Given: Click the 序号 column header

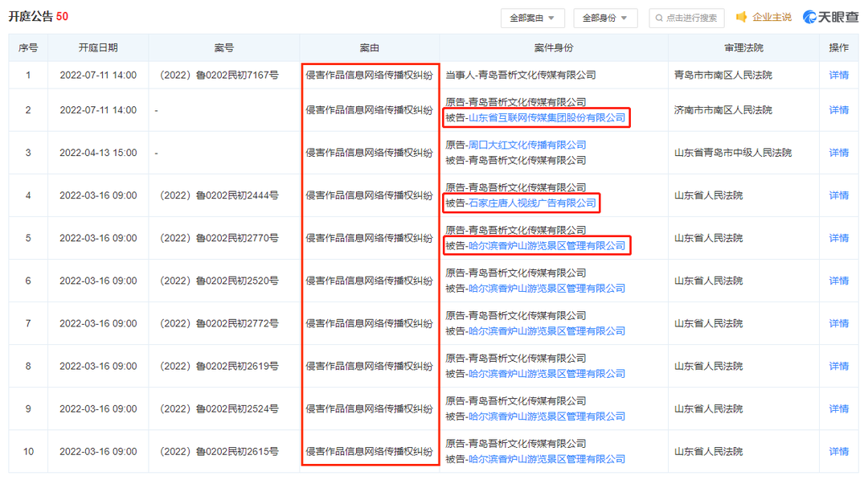Looking at the screenshot, I should [x=28, y=48].
